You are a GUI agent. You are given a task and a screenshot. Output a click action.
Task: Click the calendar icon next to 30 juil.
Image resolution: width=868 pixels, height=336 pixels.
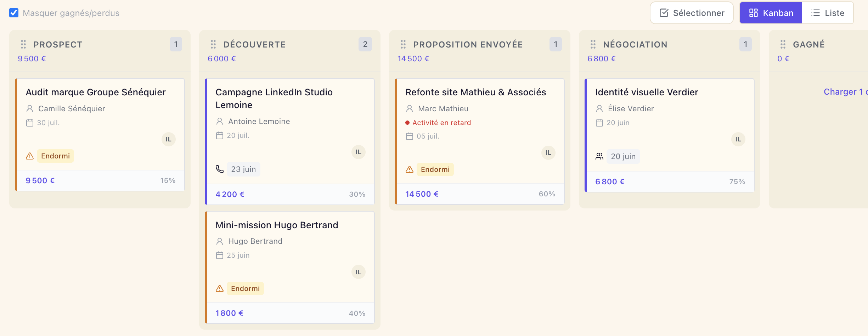(30, 123)
